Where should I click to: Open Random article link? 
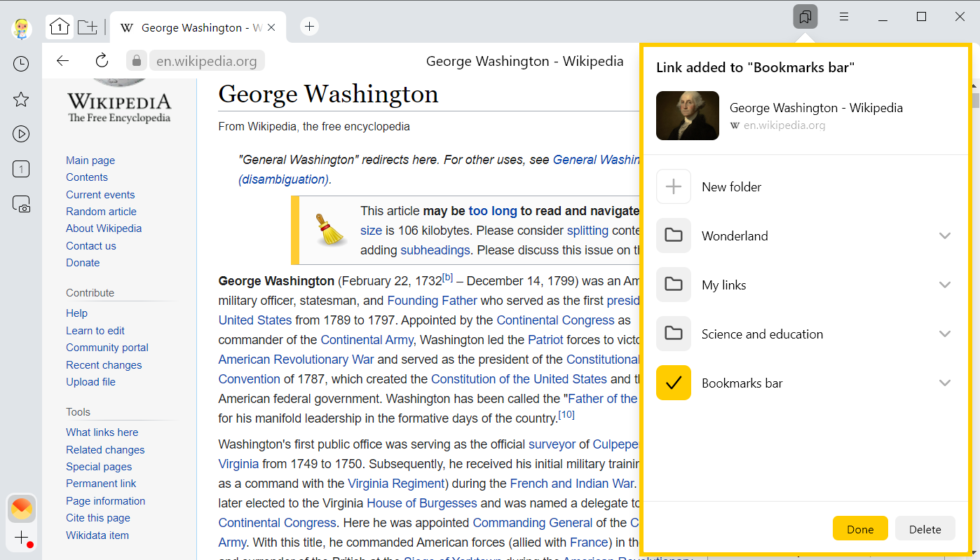(101, 212)
